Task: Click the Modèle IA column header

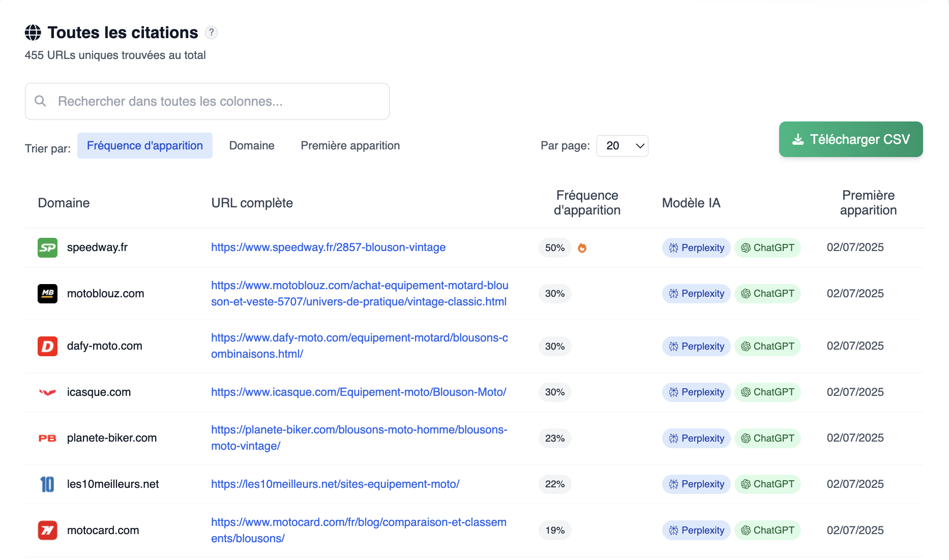Action: point(691,203)
